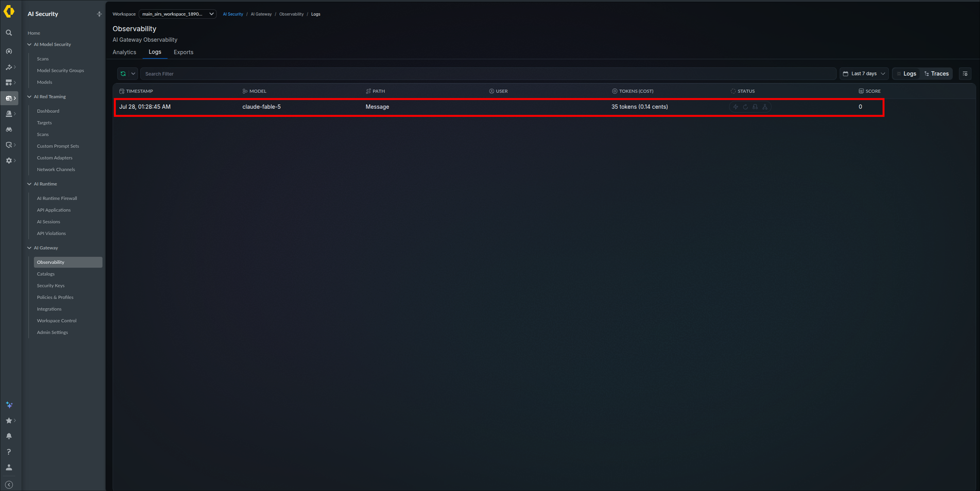Click the search magnifier icon in left rail
The width and height of the screenshot is (980, 491).
point(9,33)
